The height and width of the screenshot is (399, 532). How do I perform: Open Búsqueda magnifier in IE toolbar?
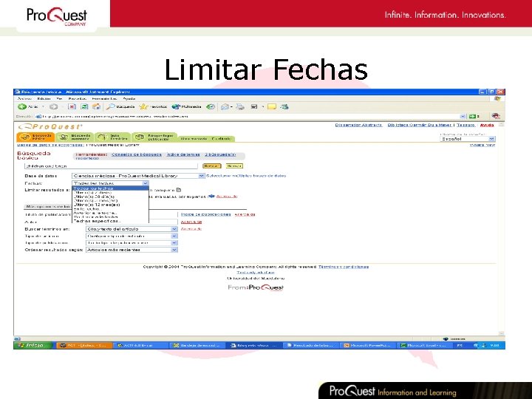tap(120, 107)
